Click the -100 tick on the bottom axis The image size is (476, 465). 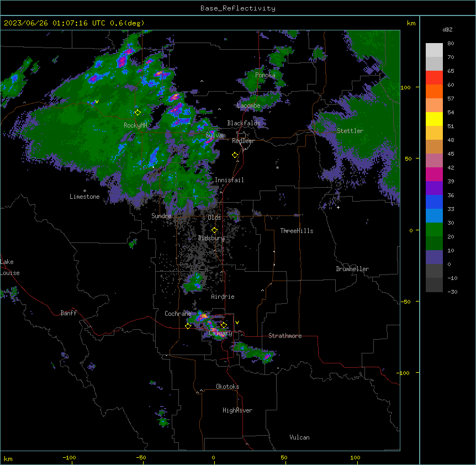(70, 457)
